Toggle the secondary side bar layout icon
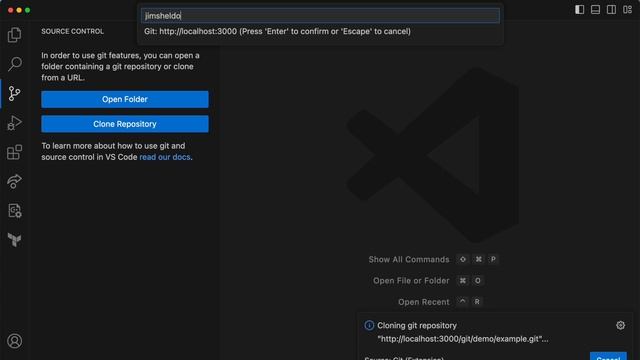Image resolution: width=640 pixels, height=360 pixels. pos(611,9)
